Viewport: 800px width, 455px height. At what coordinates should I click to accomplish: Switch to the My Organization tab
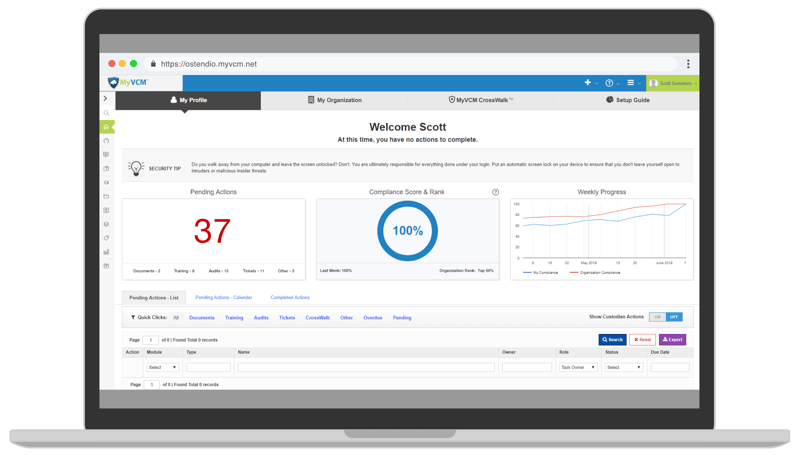coord(335,100)
